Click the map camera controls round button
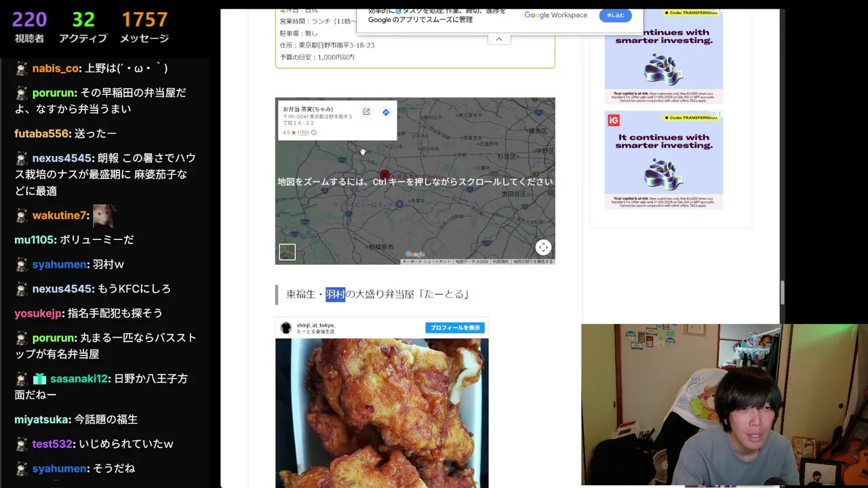Screen dimensions: 868x488 (543, 247)
